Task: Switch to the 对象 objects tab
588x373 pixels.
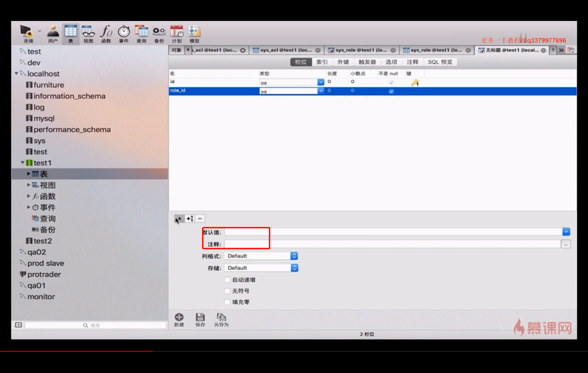Action: click(x=176, y=50)
